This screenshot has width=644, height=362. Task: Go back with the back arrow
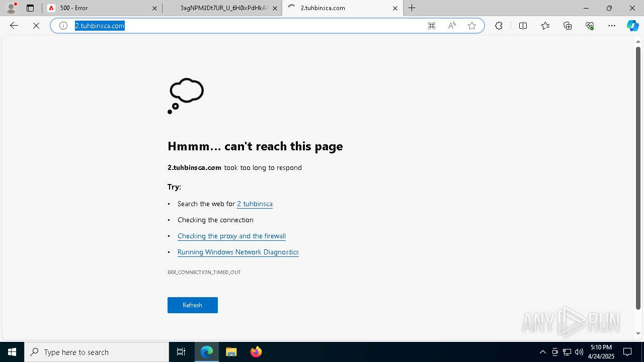click(x=14, y=26)
